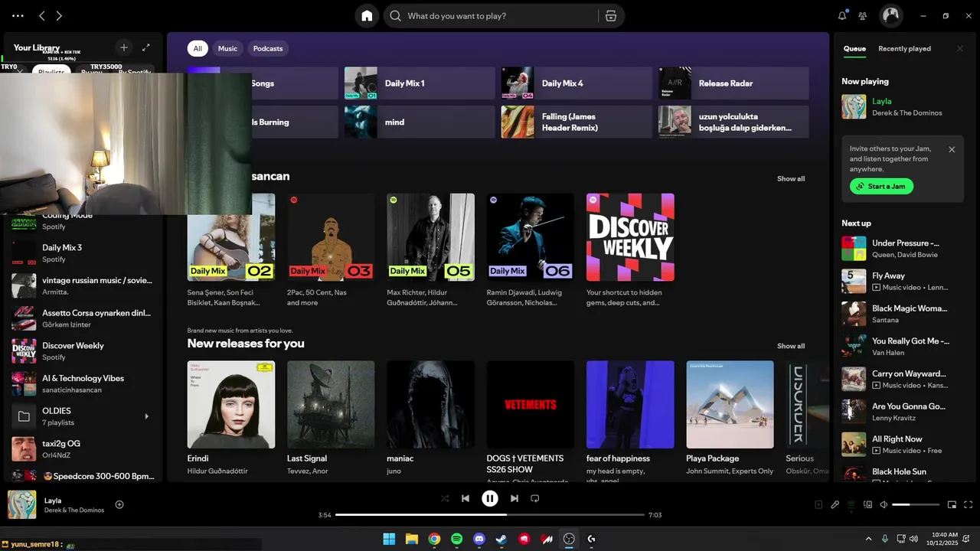This screenshot has height=551, width=980.
Task: Open File Explorer from the taskbar
Action: (411, 539)
